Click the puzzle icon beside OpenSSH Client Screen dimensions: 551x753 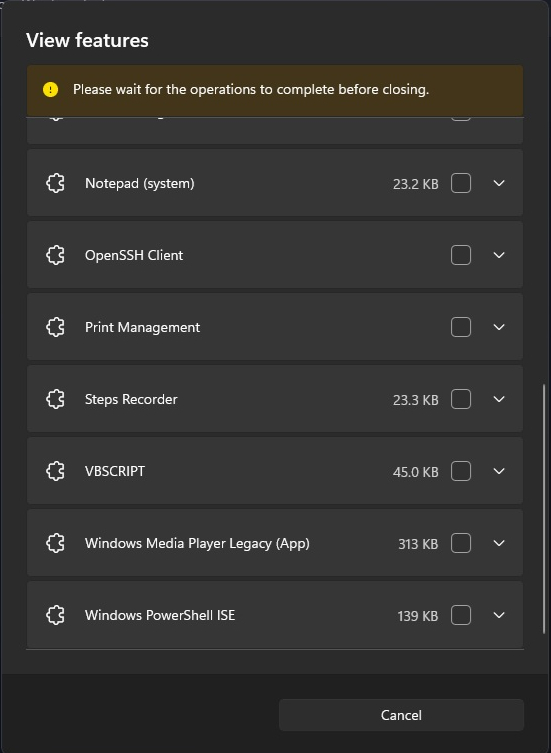55,255
